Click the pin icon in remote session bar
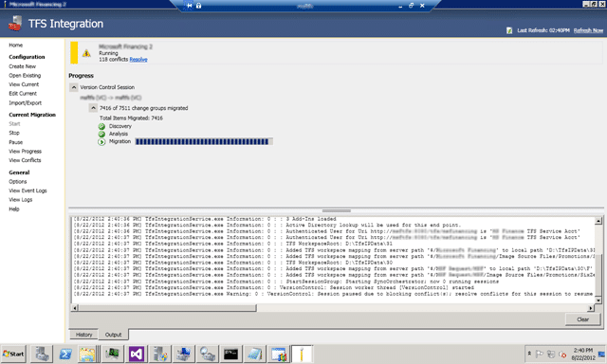The image size is (607, 364). [x=189, y=6]
